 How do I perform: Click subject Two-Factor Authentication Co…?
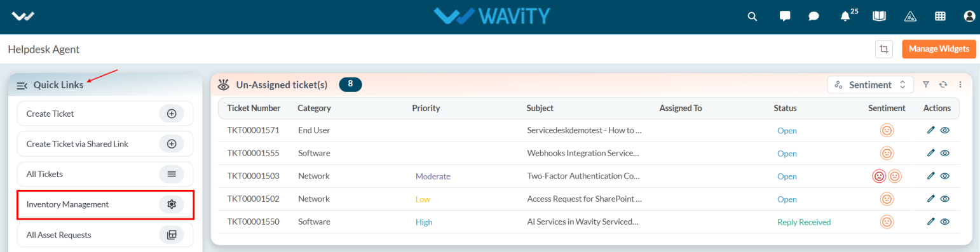pyautogui.click(x=583, y=176)
